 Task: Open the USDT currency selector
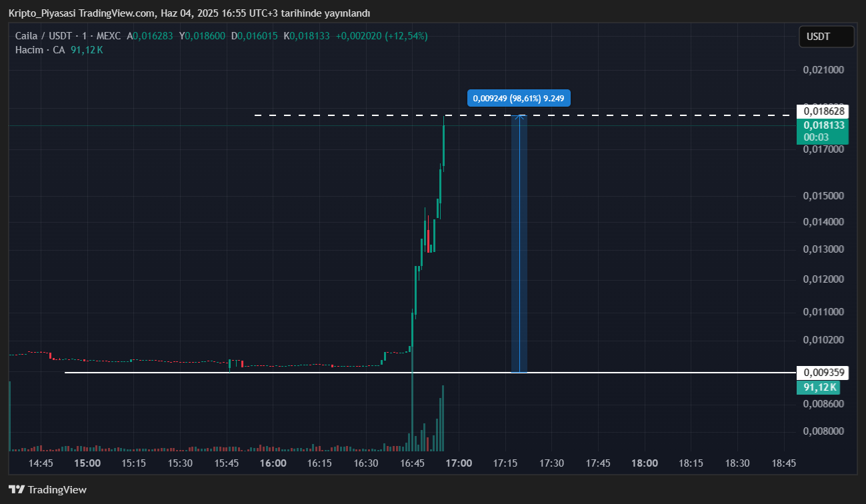826,37
